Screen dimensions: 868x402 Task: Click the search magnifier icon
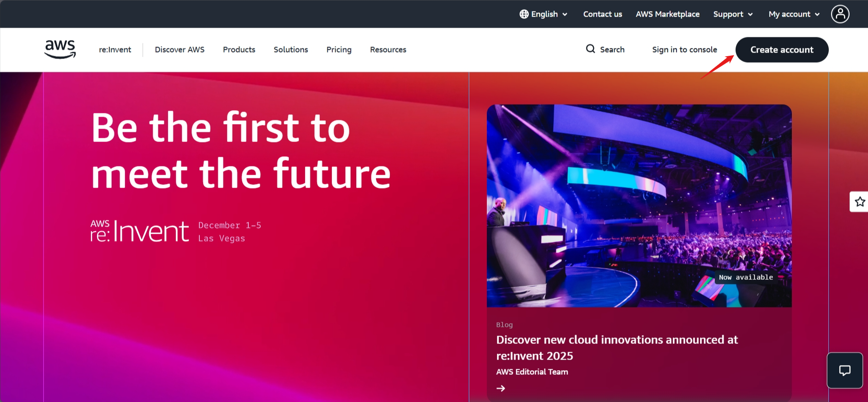click(x=590, y=49)
